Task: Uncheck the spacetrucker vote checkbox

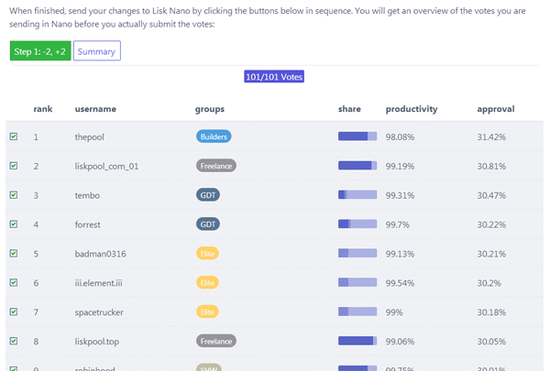Action: point(14,312)
